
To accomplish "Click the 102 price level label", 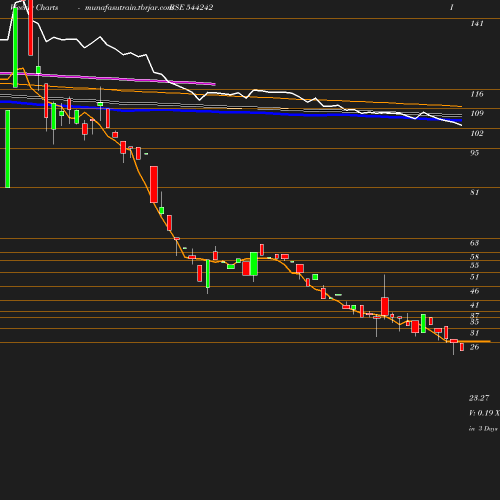I will [477, 133].
